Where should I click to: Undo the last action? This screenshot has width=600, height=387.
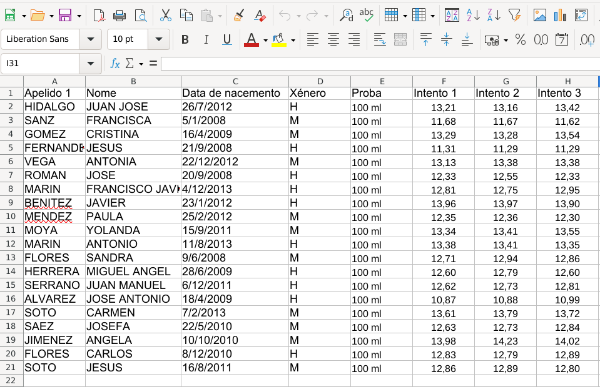tap(285, 16)
